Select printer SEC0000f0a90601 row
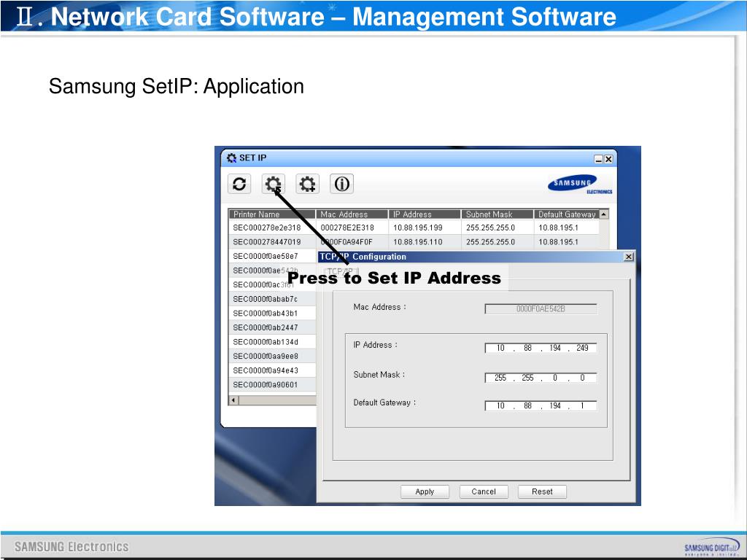 pyautogui.click(x=266, y=385)
